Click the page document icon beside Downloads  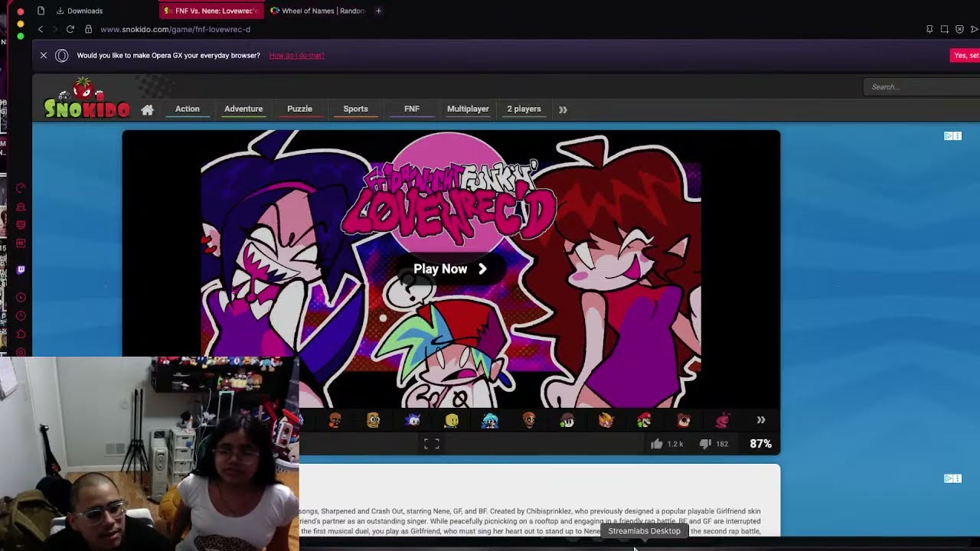[41, 11]
